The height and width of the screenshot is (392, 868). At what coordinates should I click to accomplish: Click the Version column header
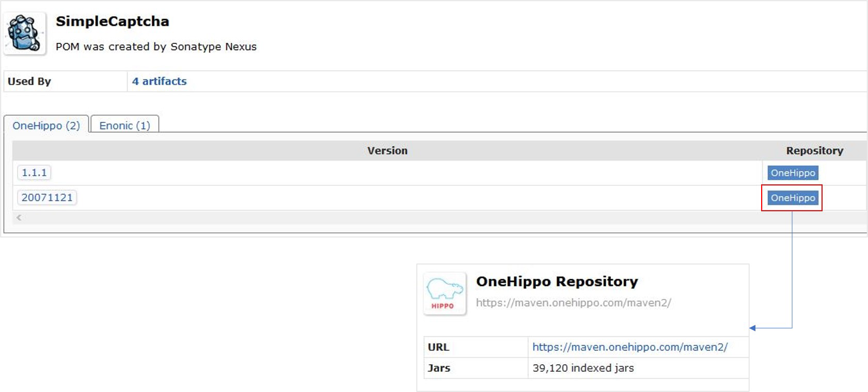pyautogui.click(x=387, y=151)
